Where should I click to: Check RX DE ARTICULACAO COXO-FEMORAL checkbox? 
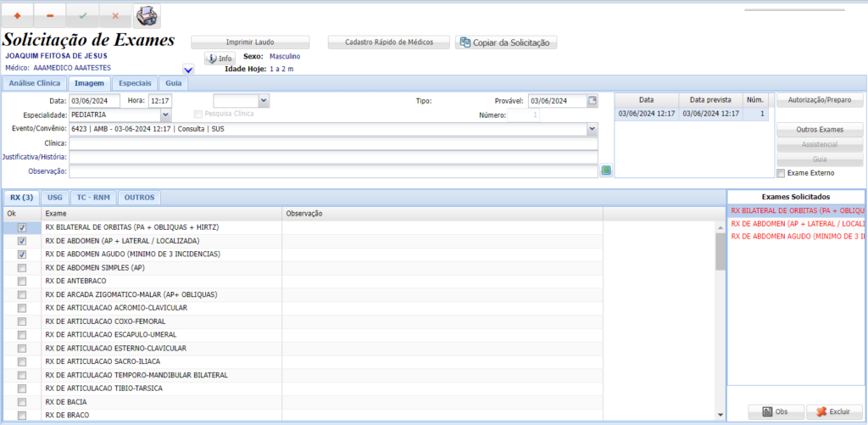[x=22, y=322]
